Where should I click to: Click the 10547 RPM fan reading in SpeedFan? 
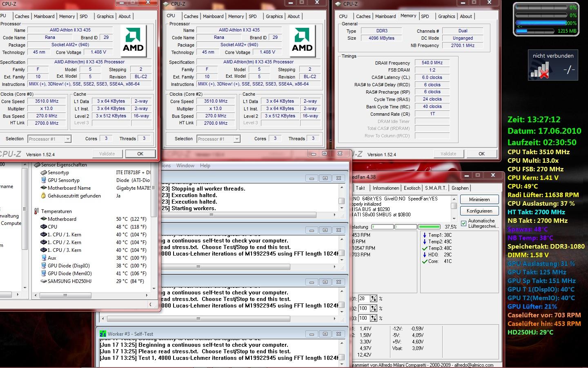click(x=363, y=248)
